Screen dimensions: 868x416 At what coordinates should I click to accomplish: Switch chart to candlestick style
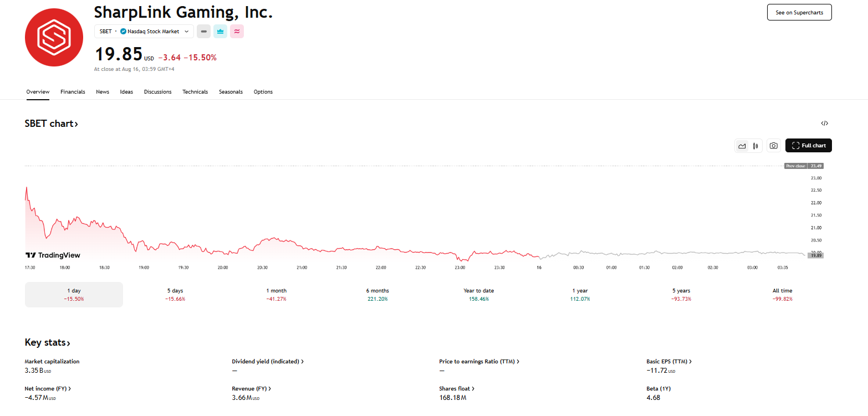pos(755,146)
